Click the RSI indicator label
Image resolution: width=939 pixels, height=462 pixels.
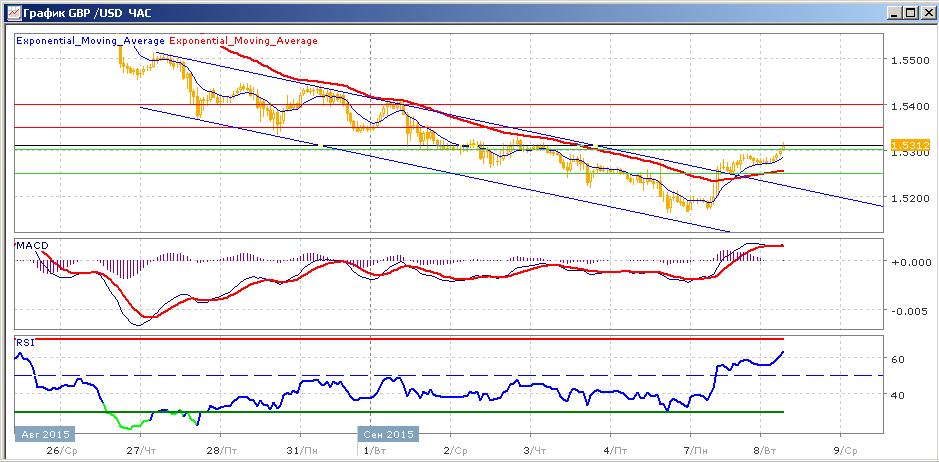pyautogui.click(x=24, y=343)
